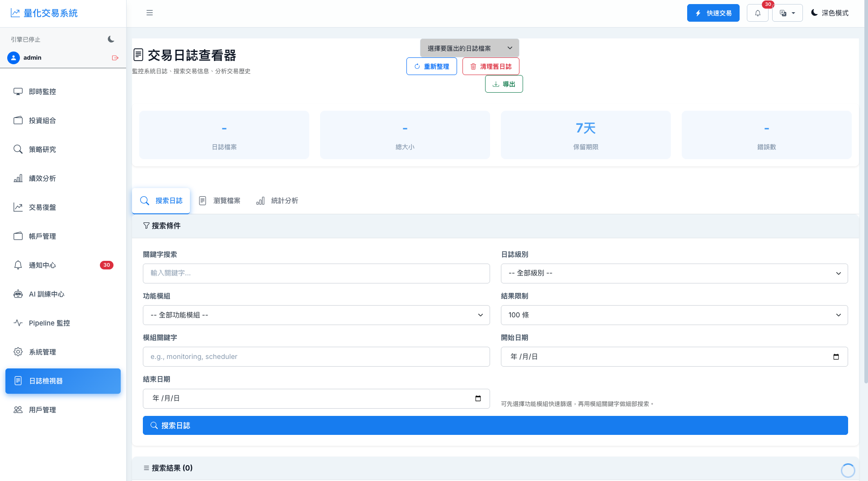The width and height of the screenshot is (868, 481).
Task: Click the hamburger menu icon
Action: pos(150,13)
